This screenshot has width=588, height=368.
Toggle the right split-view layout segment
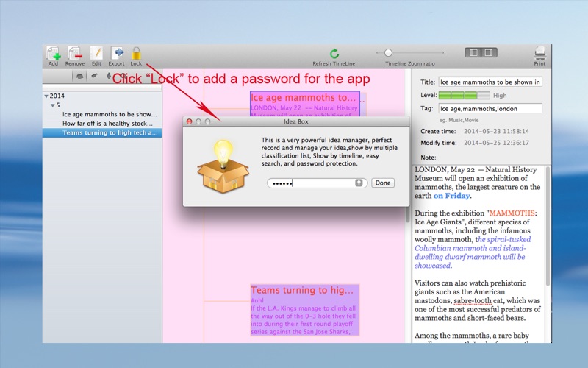(490, 52)
